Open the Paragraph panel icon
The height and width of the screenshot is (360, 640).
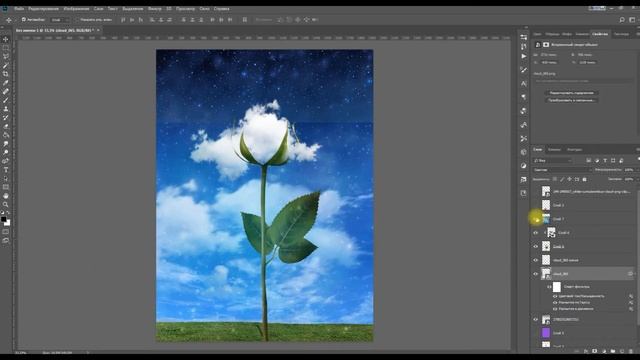point(524,97)
